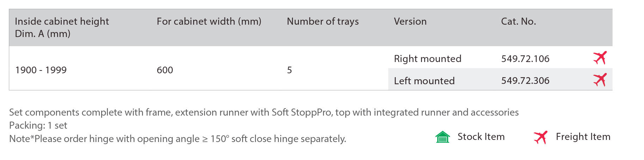644x160 pixels.
Task: Click the Left mounted version cell
Action: pyautogui.click(x=424, y=81)
